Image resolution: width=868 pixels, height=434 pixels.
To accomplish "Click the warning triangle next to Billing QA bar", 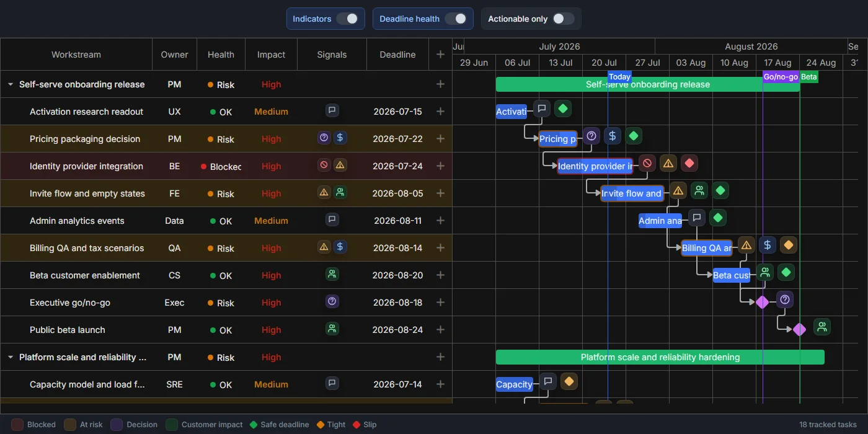I will (x=746, y=246).
